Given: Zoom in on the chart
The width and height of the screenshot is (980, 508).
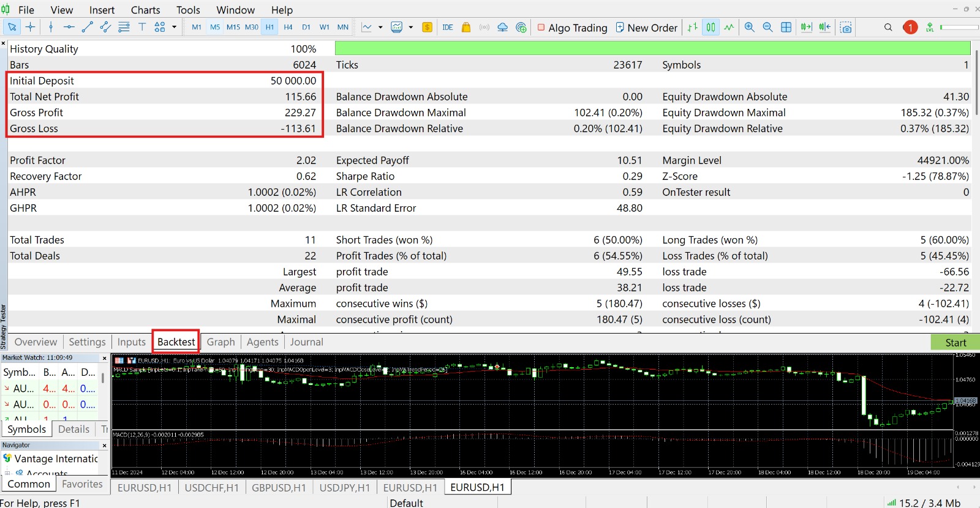Looking at the screenshot, I should tap(749, 27).
